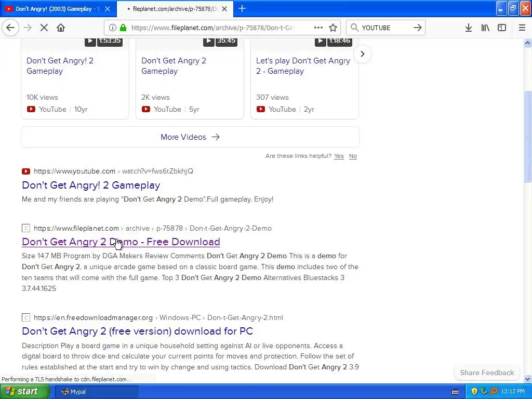This screenshot has height=399, width=532.
Task: Open the browser home page
Action: click(x=61, y=28)
